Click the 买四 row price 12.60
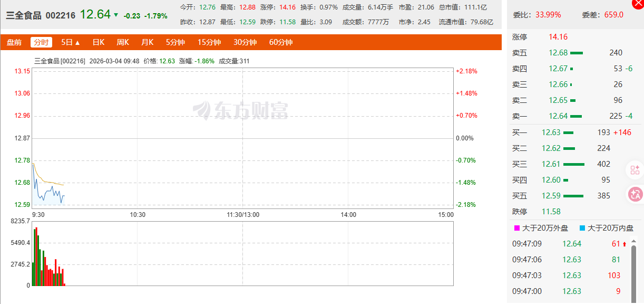 (x=551, y=180)
